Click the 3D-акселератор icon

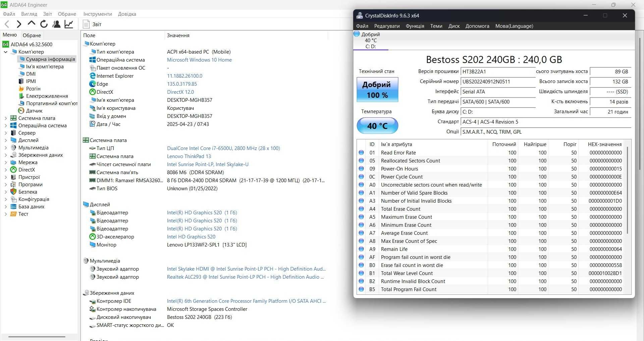[93, 237]
